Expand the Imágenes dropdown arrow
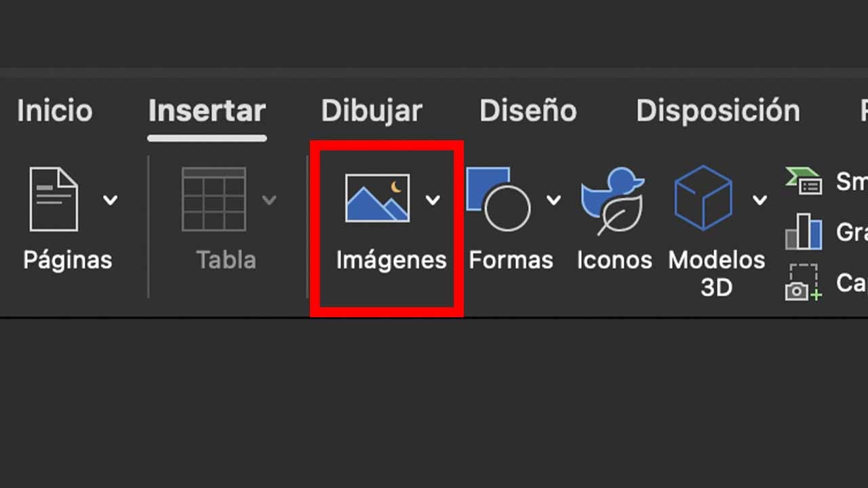This screenshot has width=868, height=488. (433, 199)
